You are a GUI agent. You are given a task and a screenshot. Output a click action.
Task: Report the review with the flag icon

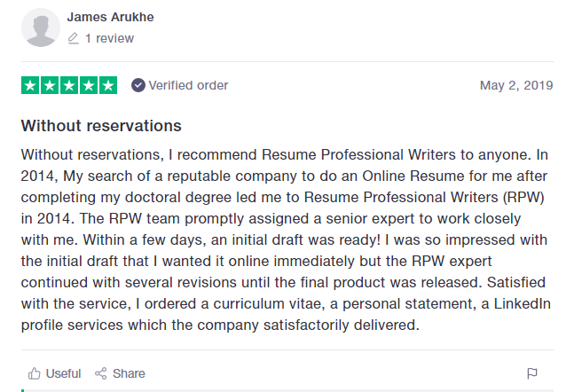(x=532, y=373)
